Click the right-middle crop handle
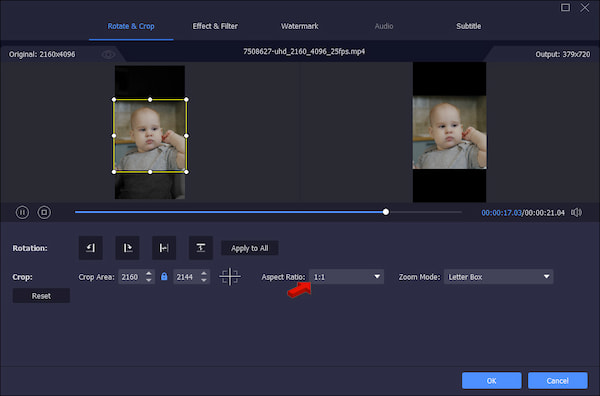The width and height of the screenshot is (600, 396). click(x=186, y=135)
